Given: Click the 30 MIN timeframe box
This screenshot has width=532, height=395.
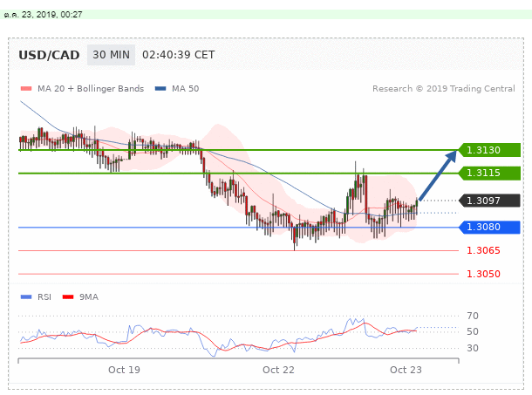Looking at the screenshot, I should pos(111,55).
